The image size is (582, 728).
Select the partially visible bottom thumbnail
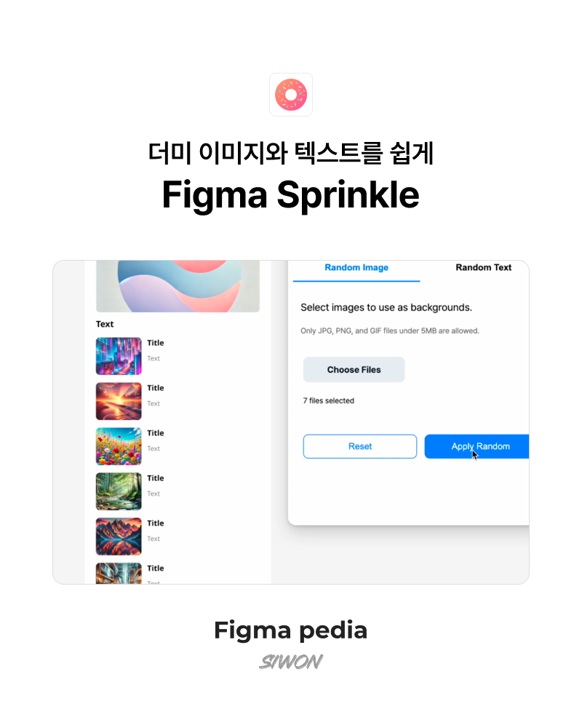click(x=119, y=574)
